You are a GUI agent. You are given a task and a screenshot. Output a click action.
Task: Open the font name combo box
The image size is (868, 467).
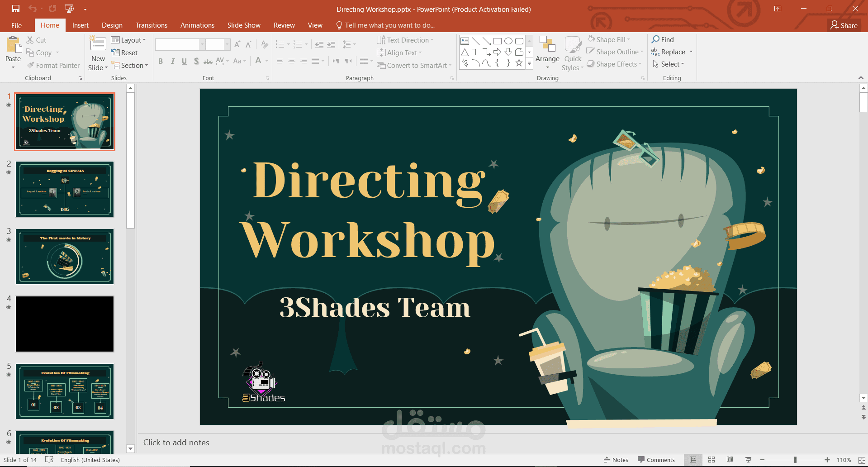tap(180, 44)
